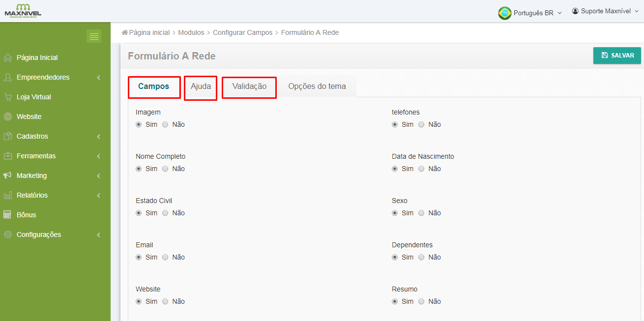The height and width of the screenshot is (321, 644).
Task: Click the Website globe icon in sidebar
Action: [x=8, y=117]
